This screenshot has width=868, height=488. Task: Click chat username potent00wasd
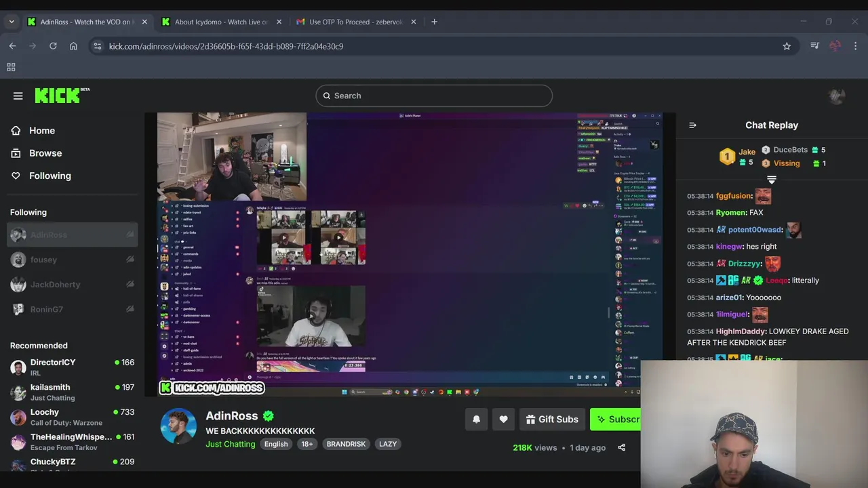[x=755, y=230]
